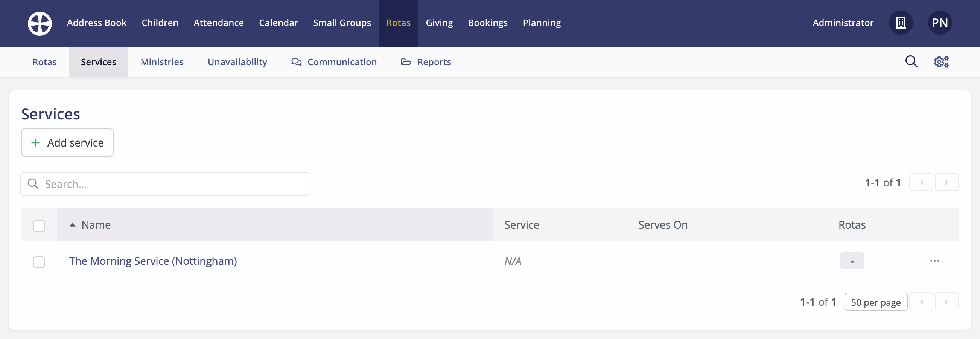Viewport: 980px width, 339px height.
Task: Open the site building icon menu
Action: click(x=900, y=23)
